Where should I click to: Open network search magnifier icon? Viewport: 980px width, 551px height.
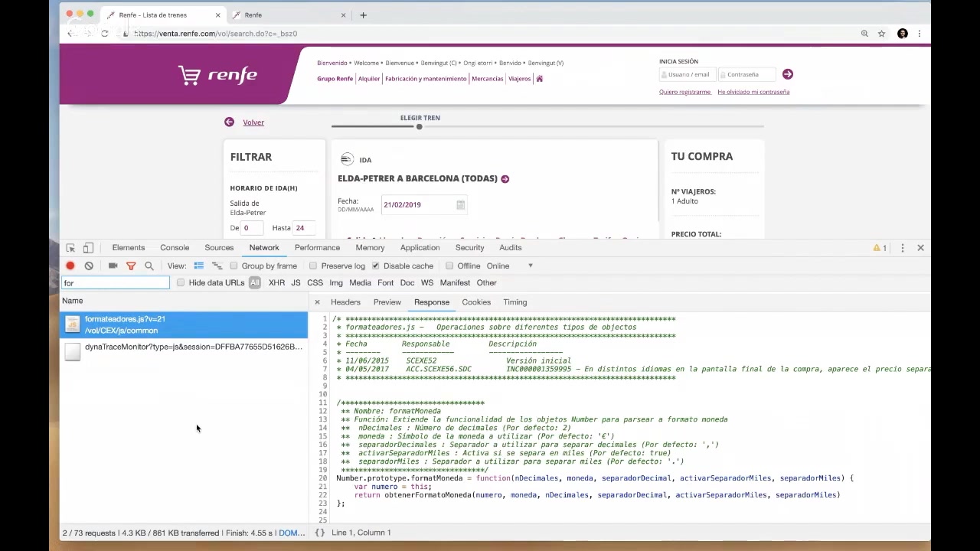point(149,266)
